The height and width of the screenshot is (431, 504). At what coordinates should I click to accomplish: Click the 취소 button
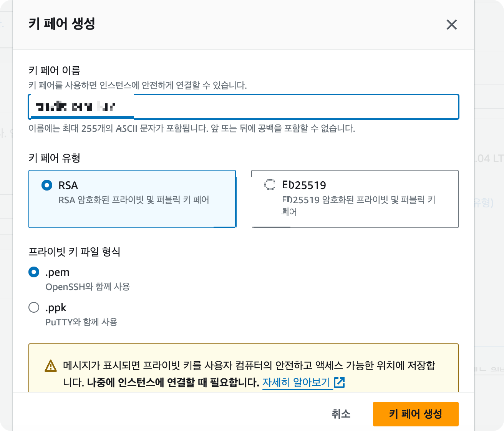[341, 414]
